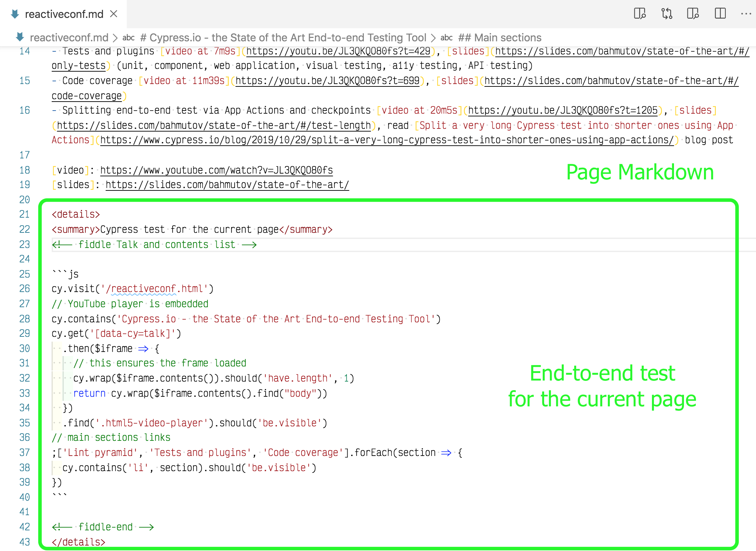This screenshot has width=756, height=551.
Task: Click the reactiveconf.md breadcrumb file name
Action: [69, 38]
